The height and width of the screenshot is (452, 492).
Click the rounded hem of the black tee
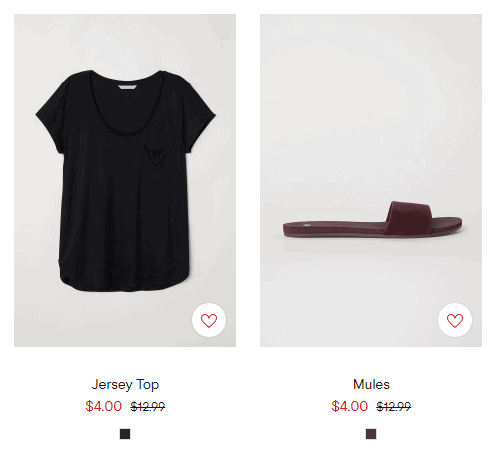coord(126,282)
